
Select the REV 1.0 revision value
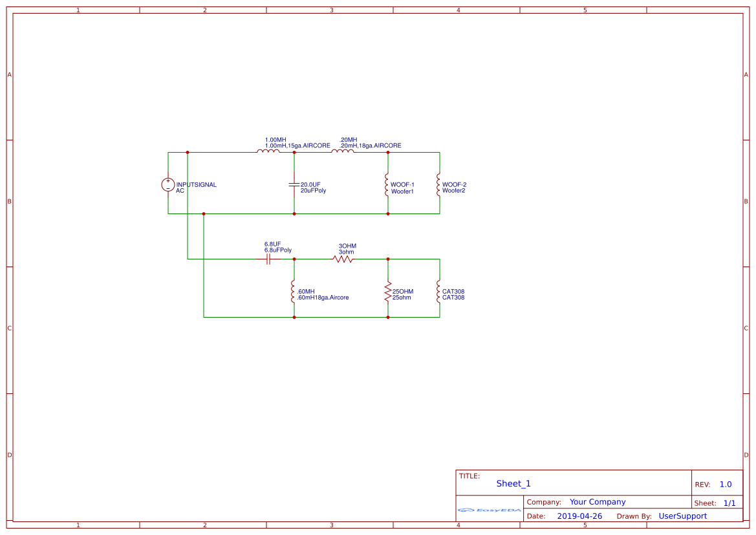[x=726, y=485]
